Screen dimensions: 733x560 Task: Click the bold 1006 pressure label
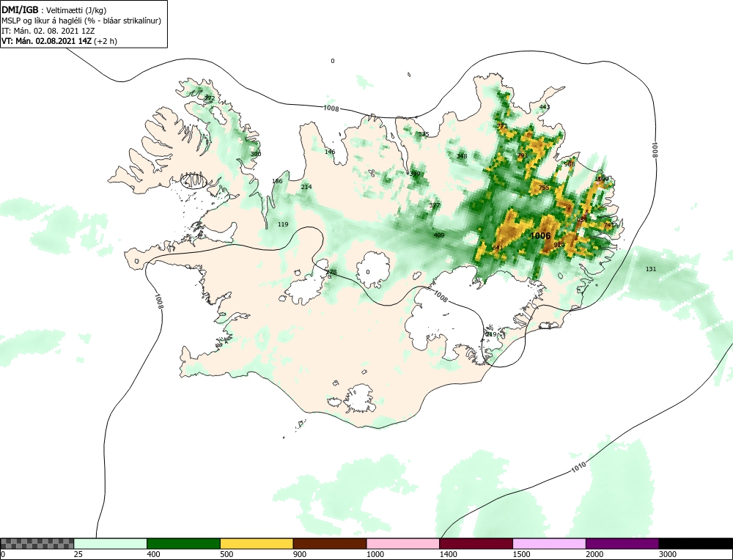click(x=540, y=236)
